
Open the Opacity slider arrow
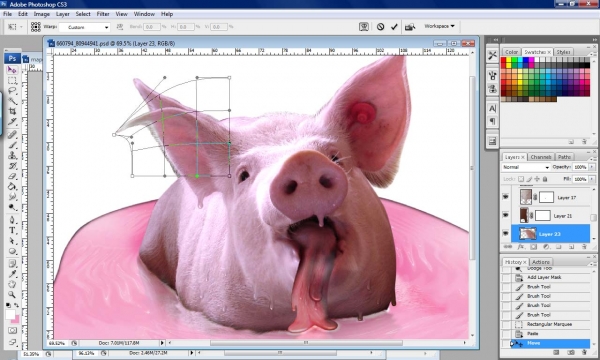tap(592, 167)
